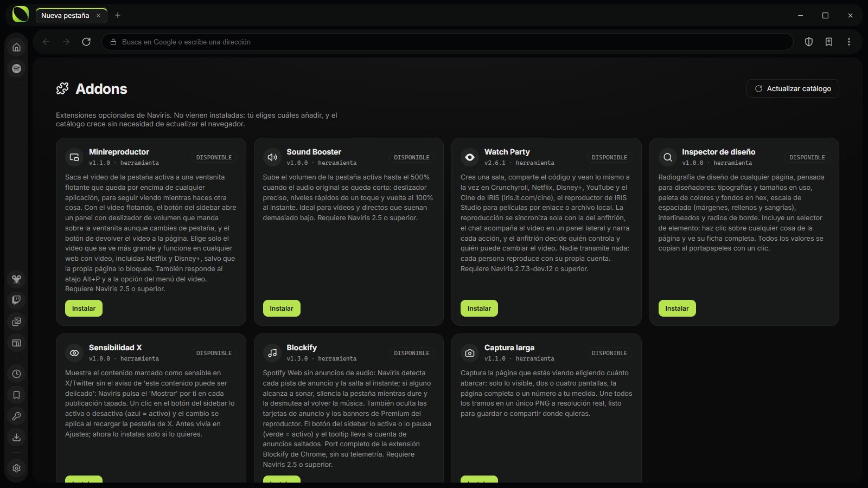Focus the address bar search field

[447, 42]
